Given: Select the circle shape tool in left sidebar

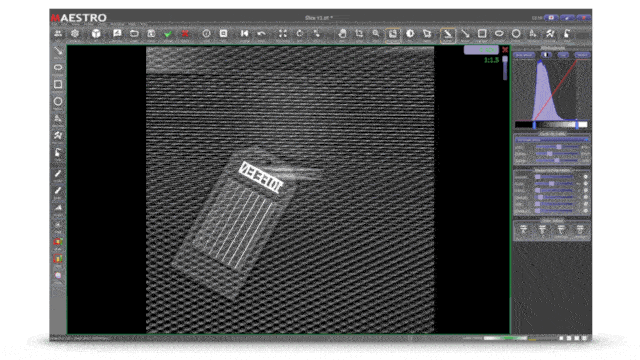Looking at the screenshot, I should (58, 101).
